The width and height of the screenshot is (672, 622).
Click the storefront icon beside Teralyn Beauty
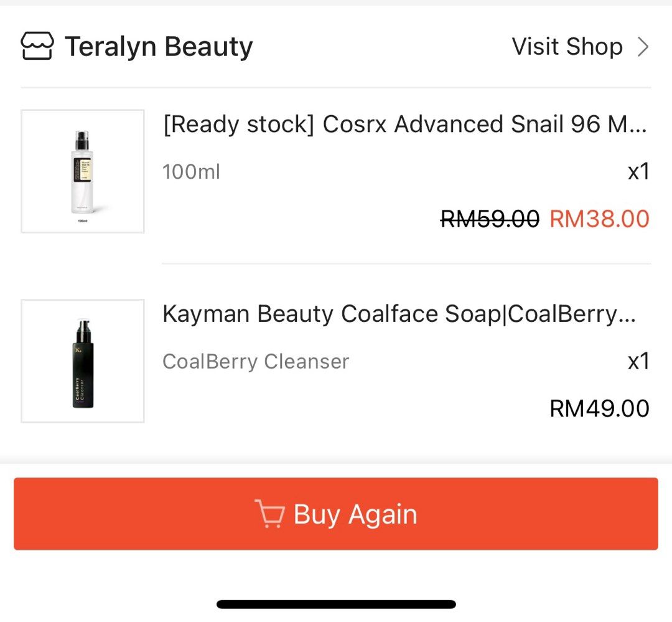coord(37,45)
